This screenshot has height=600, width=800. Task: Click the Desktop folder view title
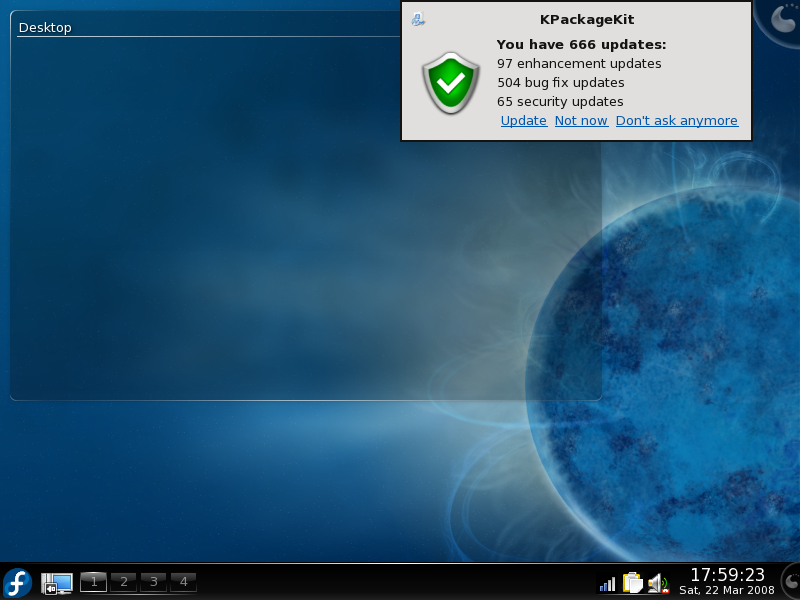(45, 27)
